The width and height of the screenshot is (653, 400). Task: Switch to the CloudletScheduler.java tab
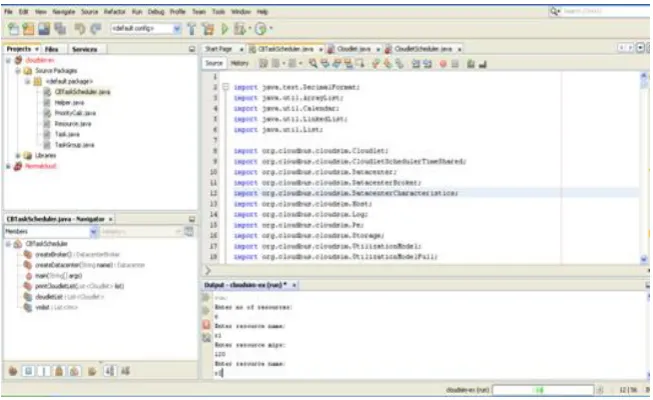coord(423,49)
